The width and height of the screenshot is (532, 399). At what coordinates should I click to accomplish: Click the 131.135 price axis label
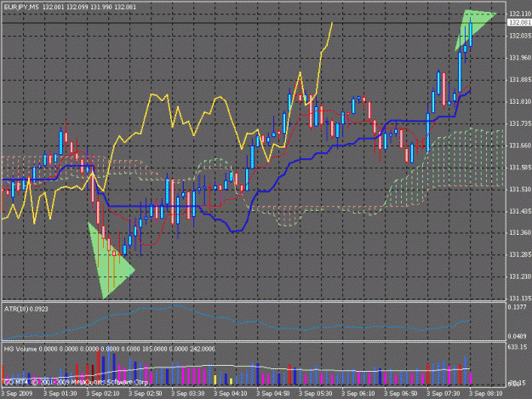click(520, 299)
